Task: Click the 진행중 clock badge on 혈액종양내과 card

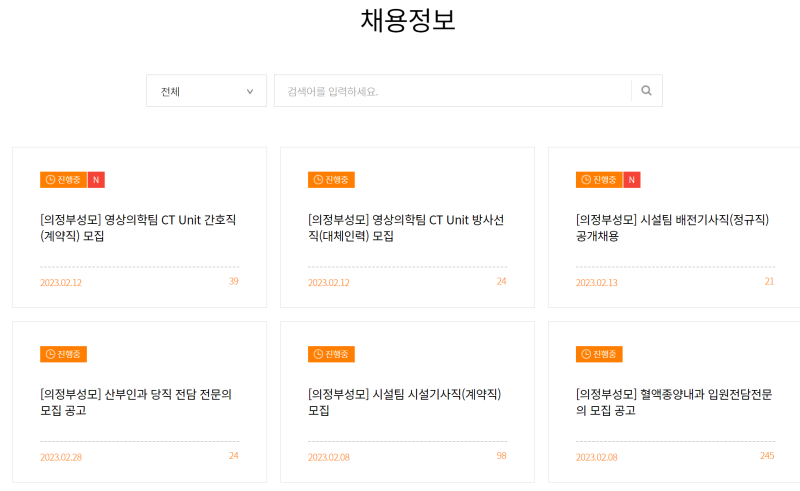Action: coord(599,354)
